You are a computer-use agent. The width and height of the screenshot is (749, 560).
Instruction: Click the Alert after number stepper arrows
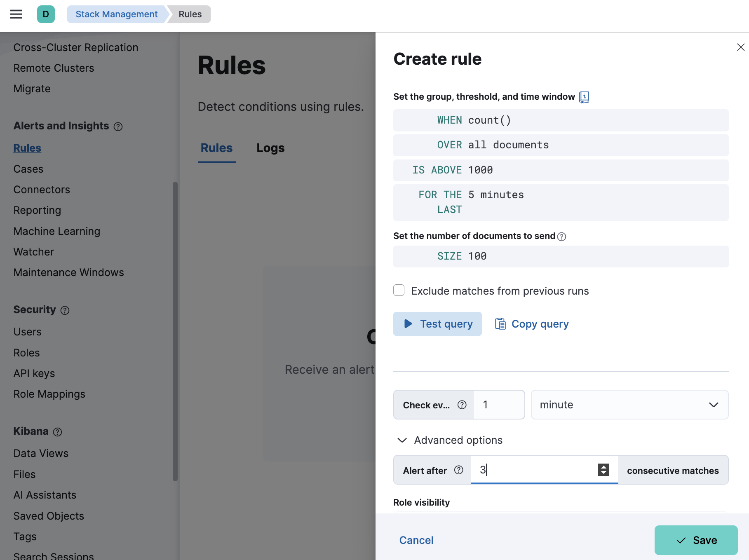coord(603,470)
